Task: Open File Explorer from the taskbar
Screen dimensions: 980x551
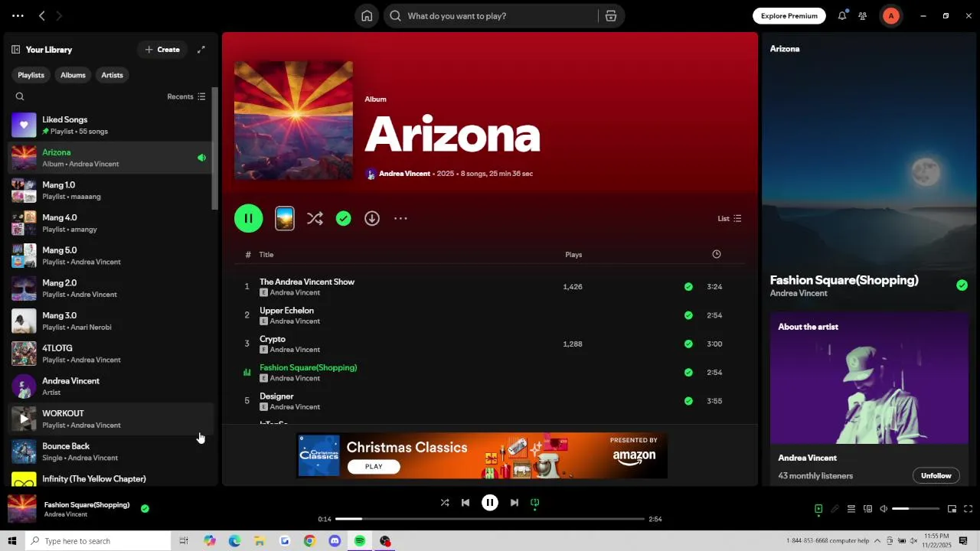Action: pyautogui.click(x=260, y=541)
